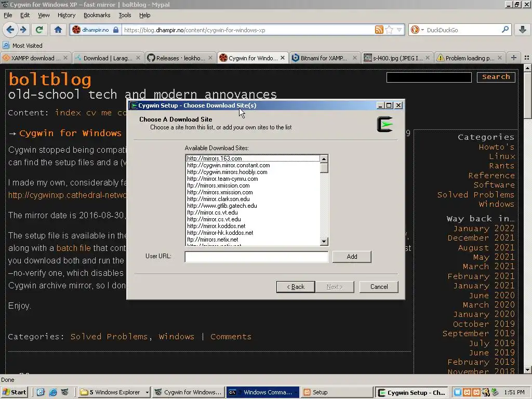Click the browser Back arrow button
The width and height of the screenshot is (532, 399).
coord(10,30)
